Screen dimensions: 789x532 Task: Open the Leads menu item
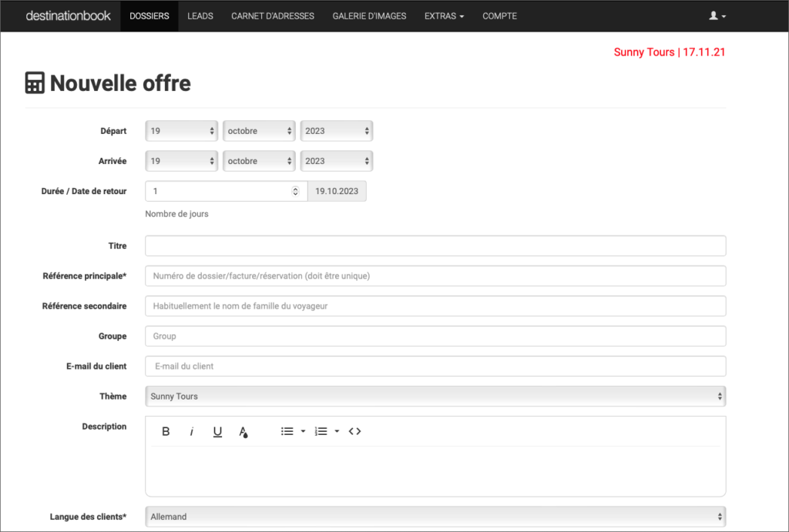[200, 16]
